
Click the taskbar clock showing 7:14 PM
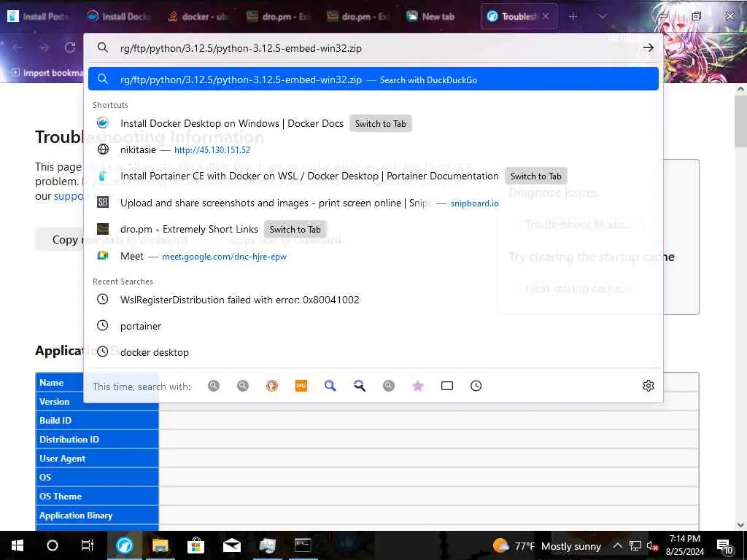click(684, 545)
